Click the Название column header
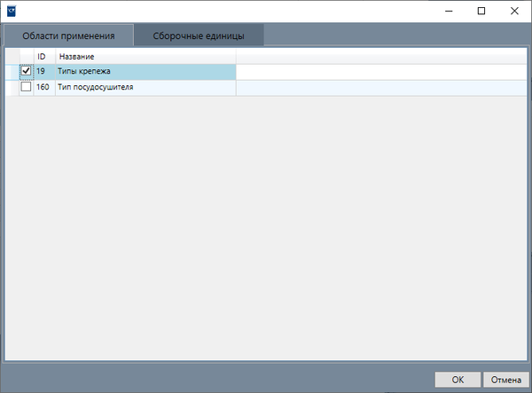Viewport: 532px width, 393px height. click(145, 57)
